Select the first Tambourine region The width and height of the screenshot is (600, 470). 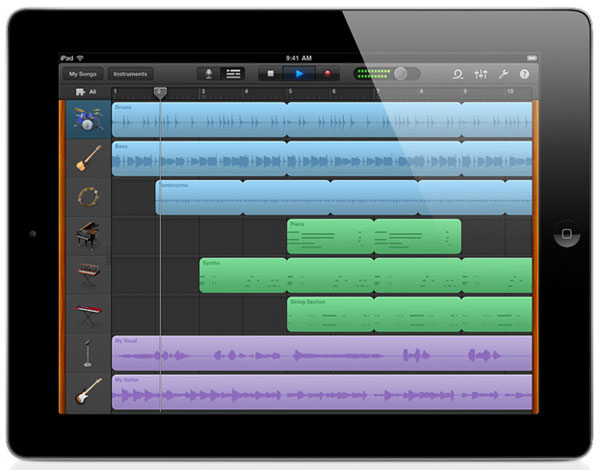(x=199, y=197)
